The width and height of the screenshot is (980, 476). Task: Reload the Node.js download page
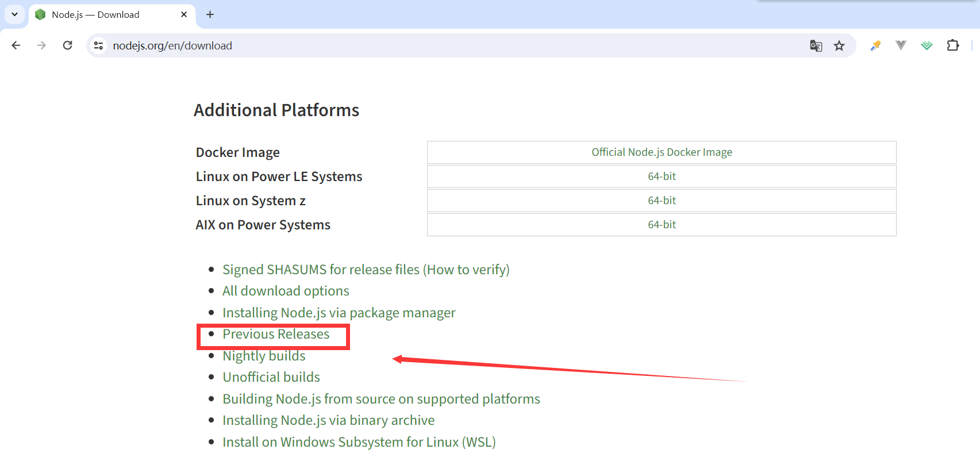point(67,45)
